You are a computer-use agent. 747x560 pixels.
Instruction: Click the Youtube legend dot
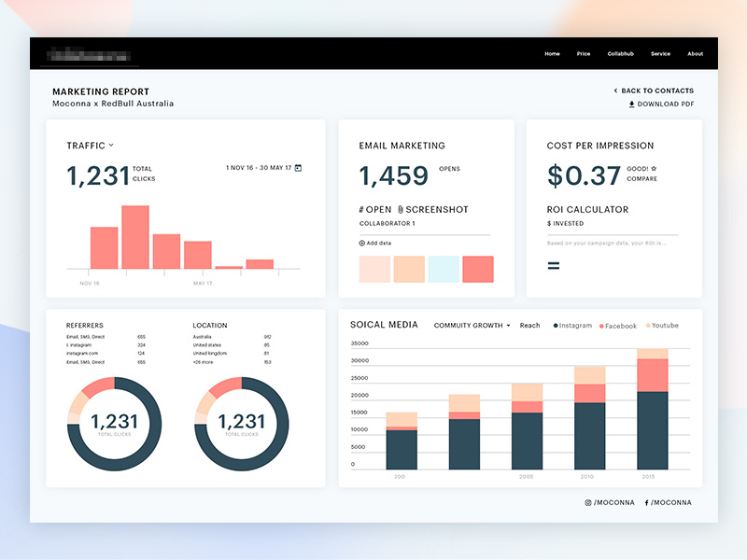pos(648,326)
